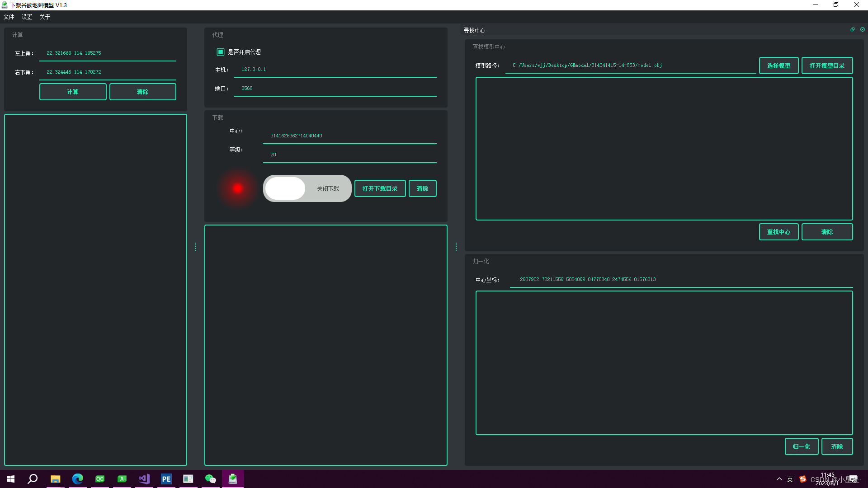Screen dimensions: 868x488
Task: Click the 选择模型 button
Action: pyautogui.click(x=778, y=66)
